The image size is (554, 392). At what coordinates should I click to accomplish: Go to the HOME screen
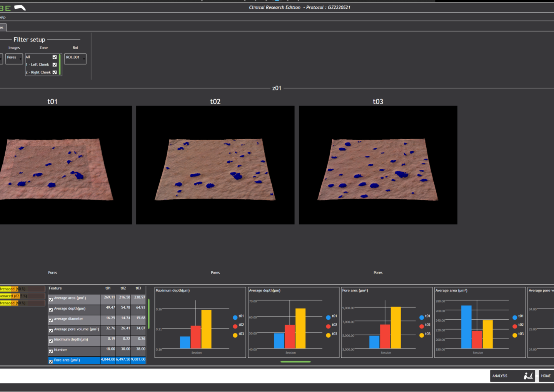[x=546, y=376]
